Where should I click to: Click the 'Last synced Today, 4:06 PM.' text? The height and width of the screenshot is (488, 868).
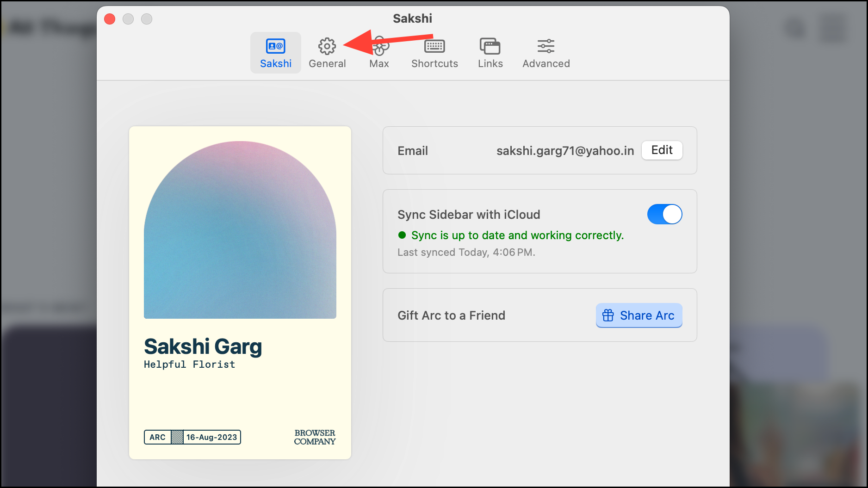pyautogui.click(x=466, y=253)
